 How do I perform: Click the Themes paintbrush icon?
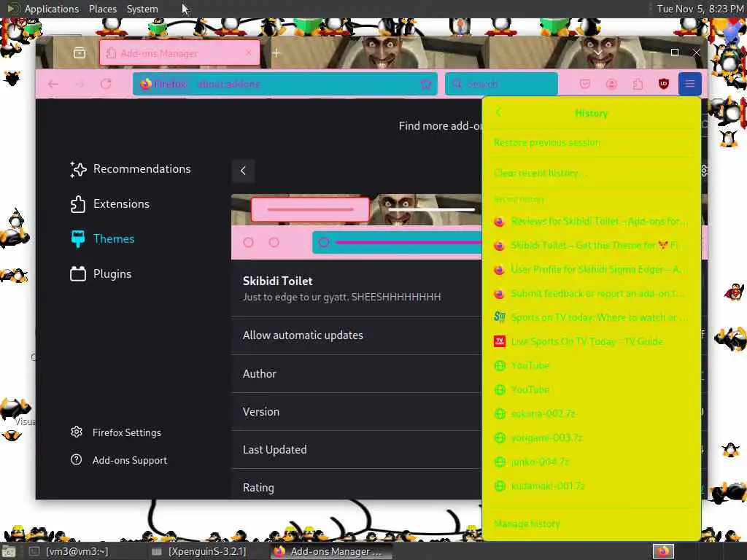pos(78,238)
